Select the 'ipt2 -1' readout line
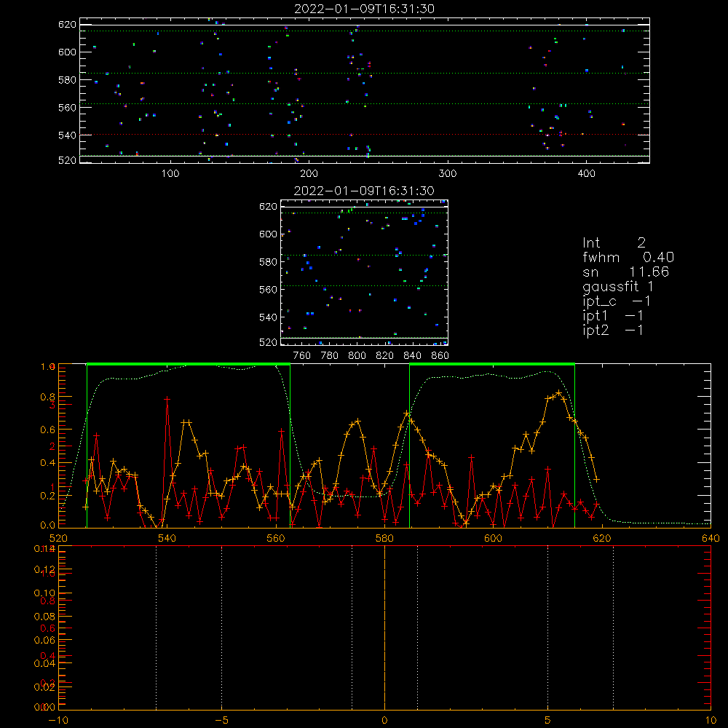Viewport: 728px width, 728px height. pos(613,330)
